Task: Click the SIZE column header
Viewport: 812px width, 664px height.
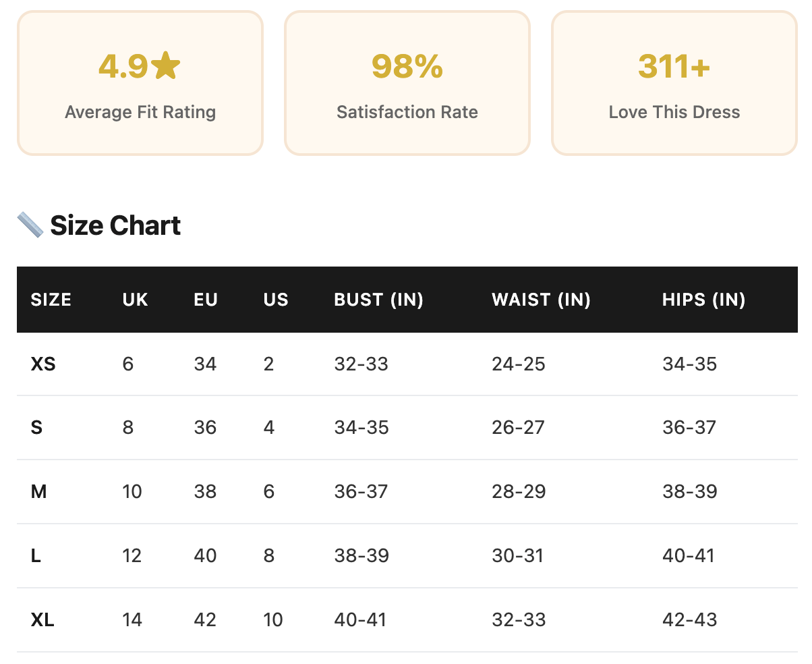Action: pyautogui.click(x=51, y=300)
